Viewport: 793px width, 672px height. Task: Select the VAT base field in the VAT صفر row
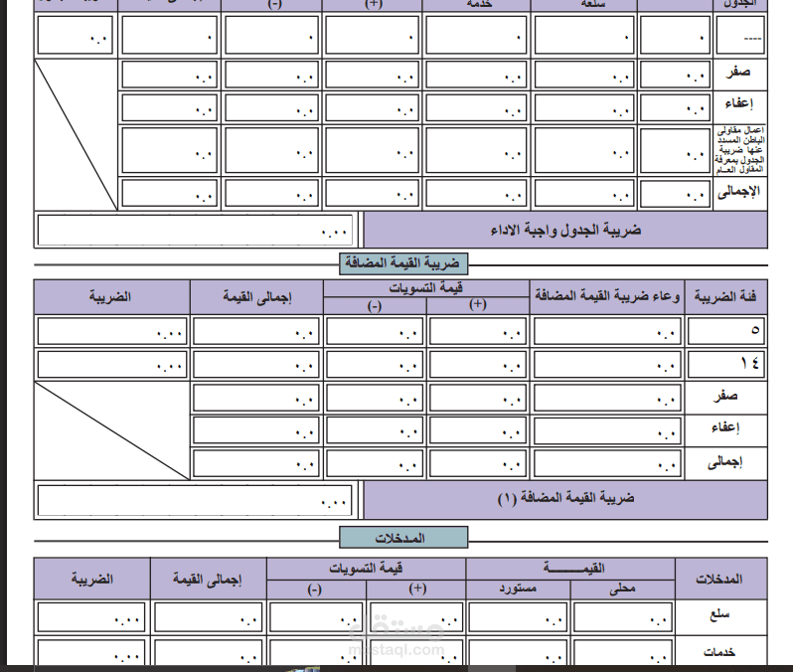[x=607, y=399]
